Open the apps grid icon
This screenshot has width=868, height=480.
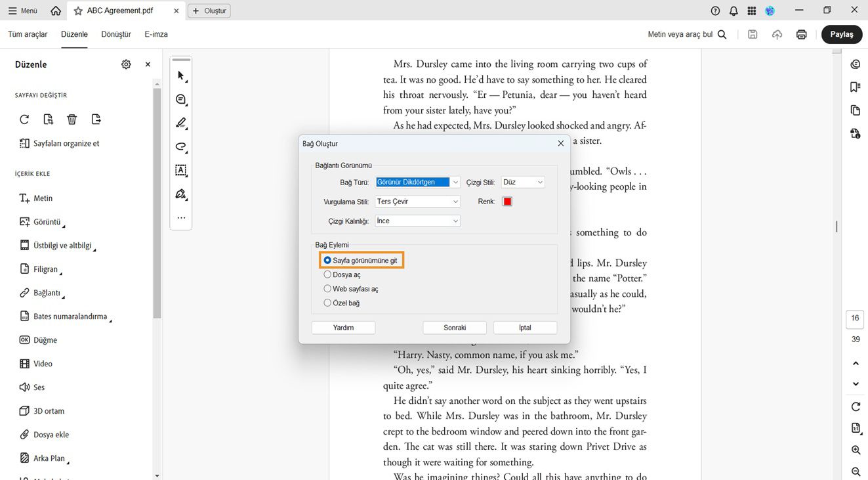tap(752, 11)
